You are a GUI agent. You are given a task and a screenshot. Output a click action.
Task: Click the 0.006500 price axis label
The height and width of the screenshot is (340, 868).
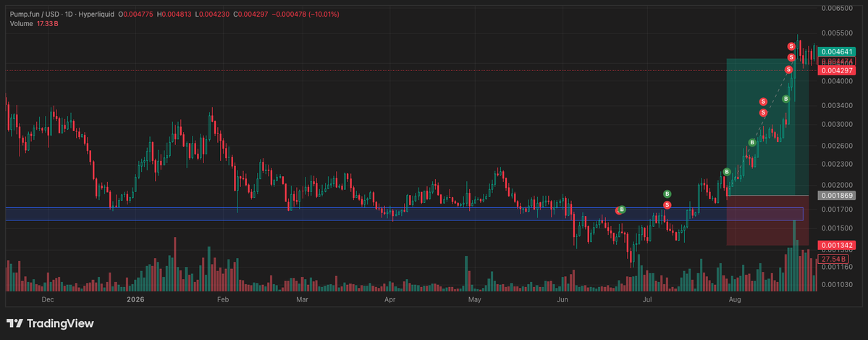837,8
